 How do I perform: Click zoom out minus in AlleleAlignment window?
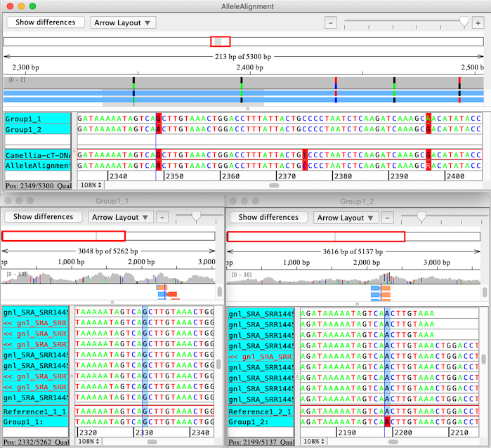[x=331, y=22]
